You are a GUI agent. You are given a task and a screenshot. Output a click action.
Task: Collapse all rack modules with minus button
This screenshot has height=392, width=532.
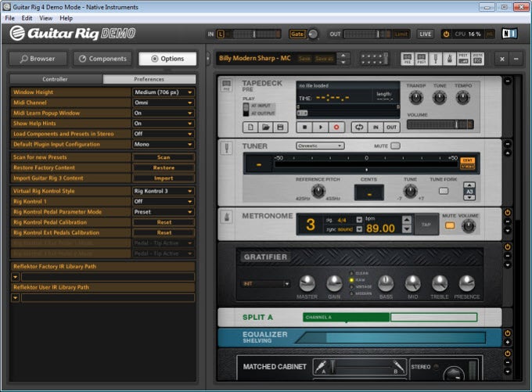[516, 59]
